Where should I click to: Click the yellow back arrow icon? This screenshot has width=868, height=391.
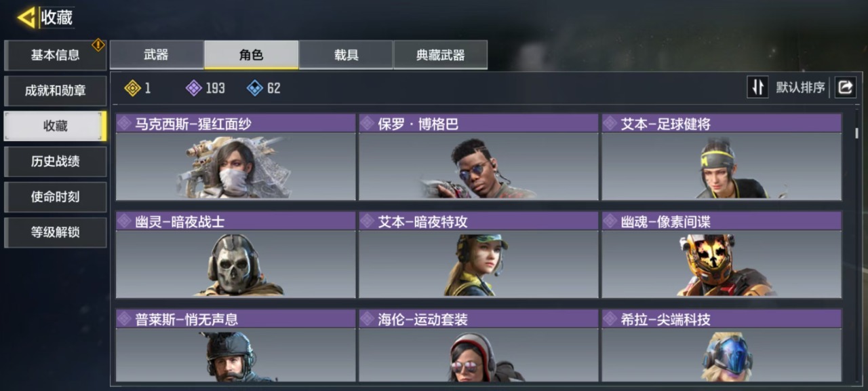[26, 18]
